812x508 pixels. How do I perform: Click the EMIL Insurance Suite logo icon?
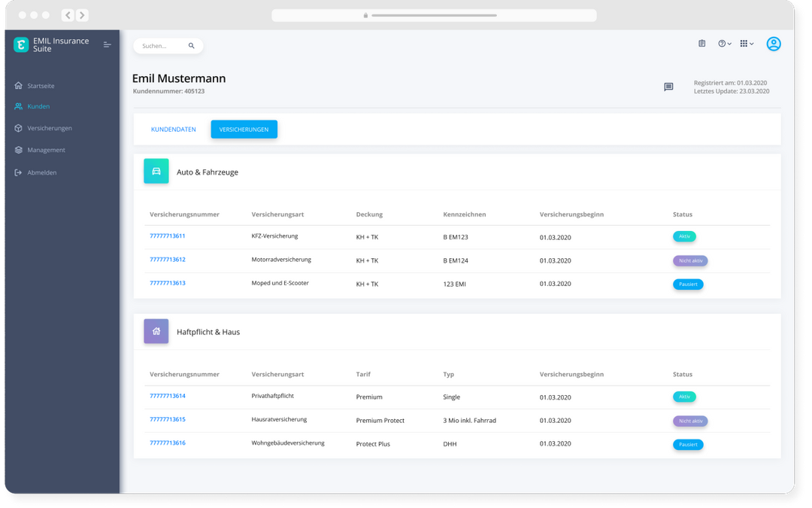pyautogui.click(x=21, y=45)
